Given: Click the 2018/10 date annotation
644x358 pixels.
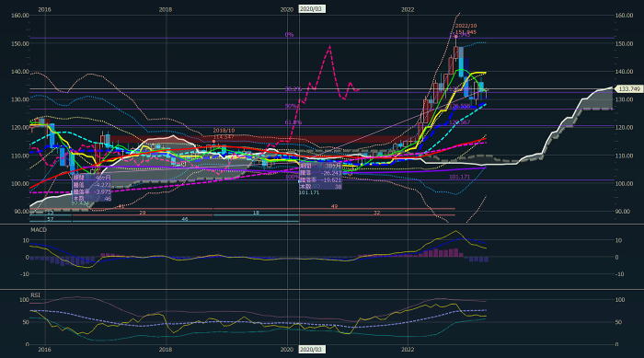Looking at the screenshot, I should [224, 131].
